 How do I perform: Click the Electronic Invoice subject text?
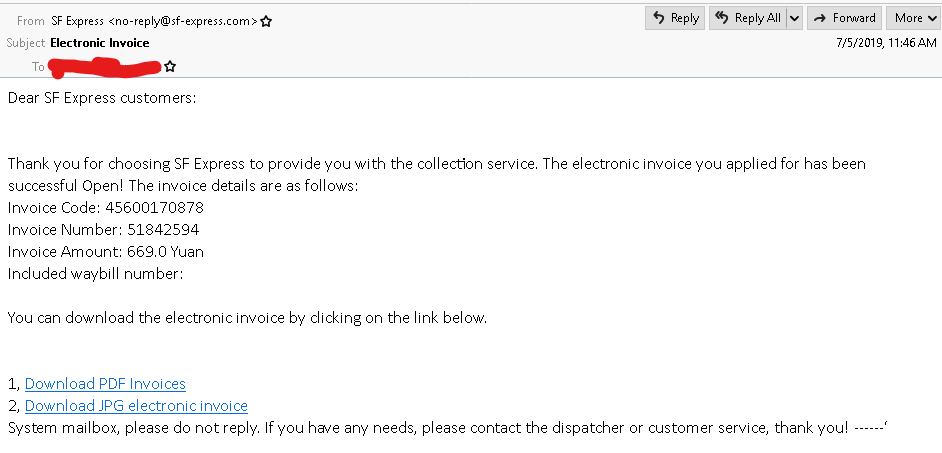click(x=100, y=43)
